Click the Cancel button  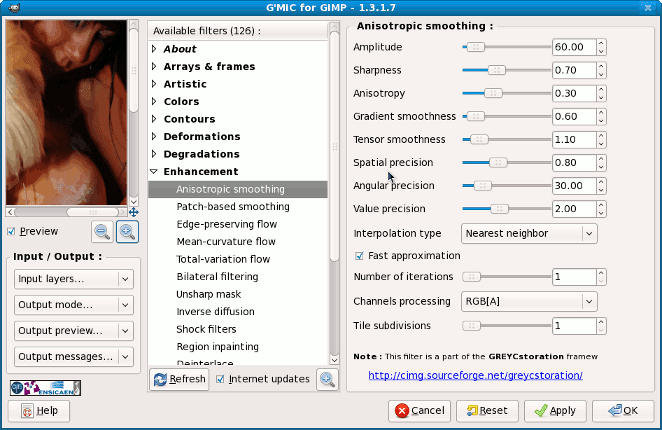click(420, 411)
